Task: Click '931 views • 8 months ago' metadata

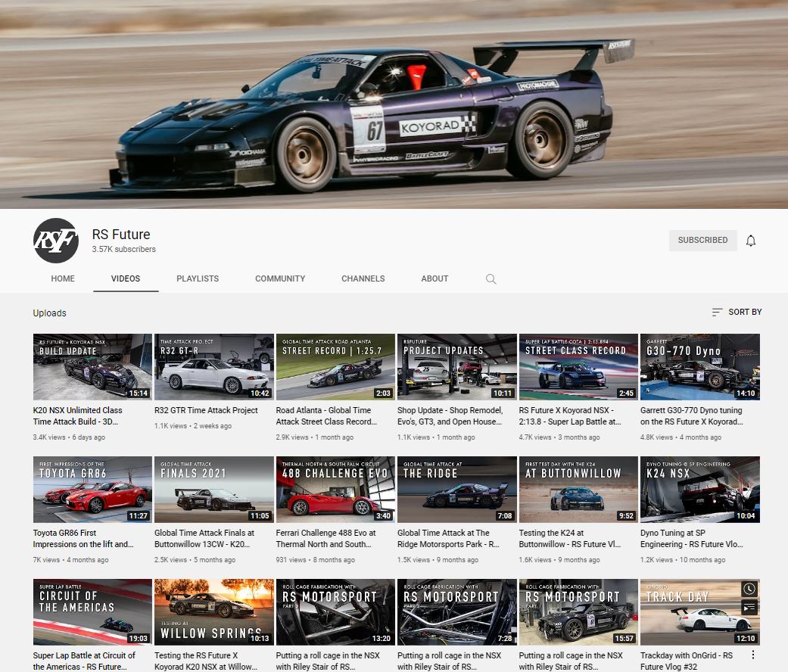Action: coord(315,560)
